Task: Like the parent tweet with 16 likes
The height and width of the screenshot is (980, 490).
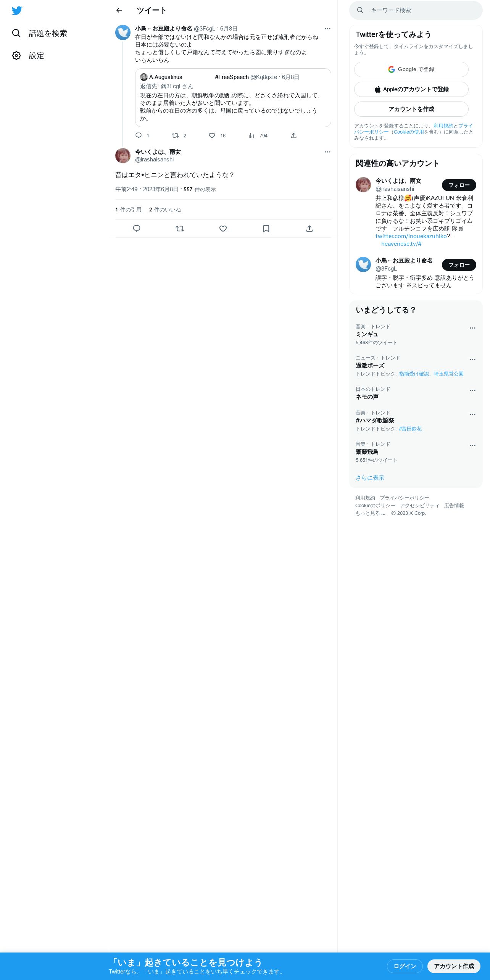Action: 212,135
